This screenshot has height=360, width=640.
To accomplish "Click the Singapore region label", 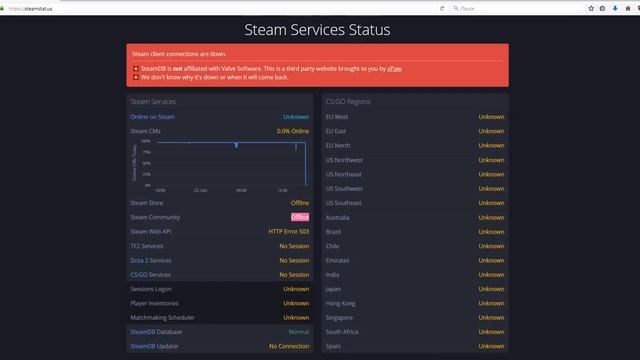I will pos(339,318).
